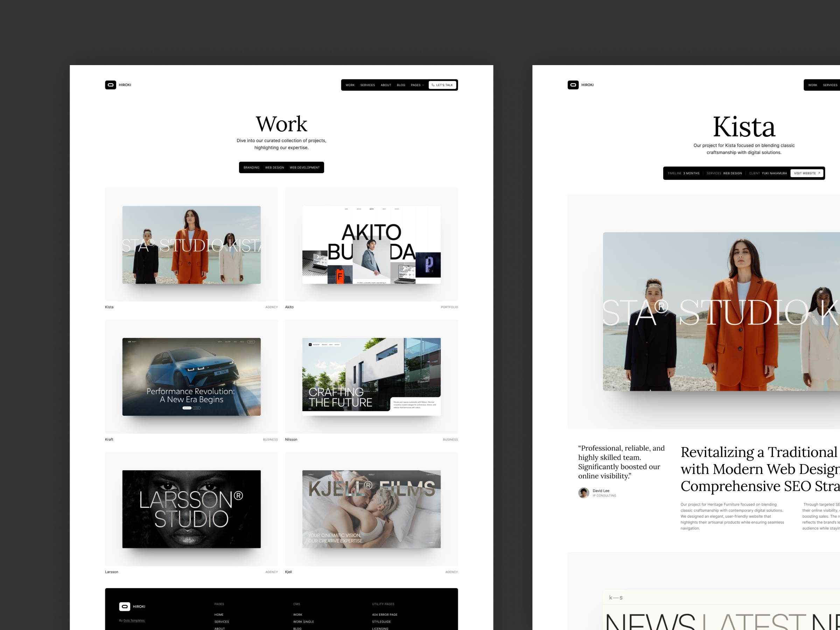
Task: Click David Lee's avatar photo
Action: pos(584,493)
